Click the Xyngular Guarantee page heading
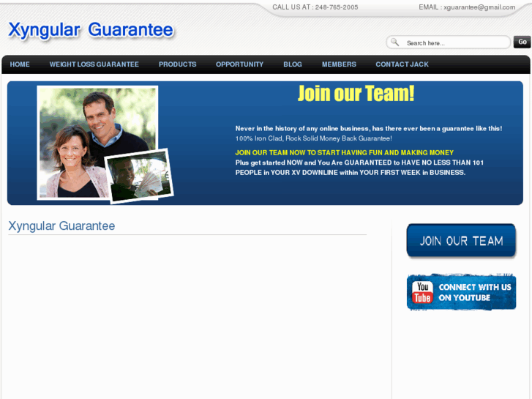532x399 pixels. [x=61, y=225]
